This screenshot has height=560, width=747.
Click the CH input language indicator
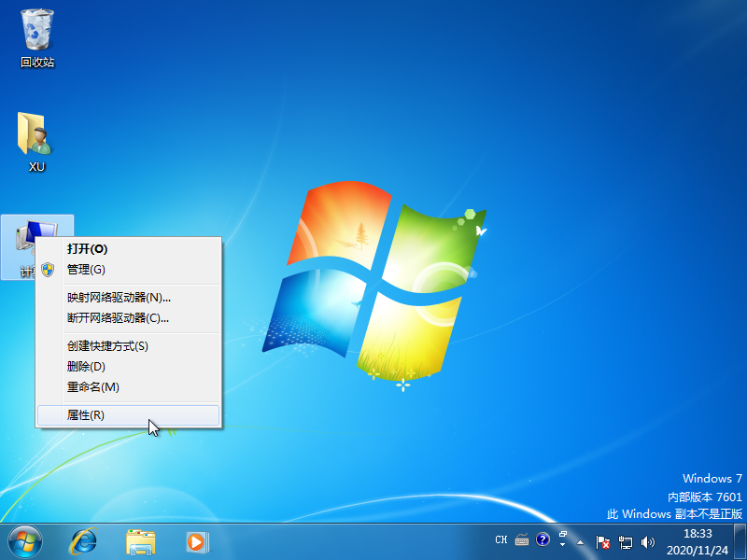tap(501, 539)
